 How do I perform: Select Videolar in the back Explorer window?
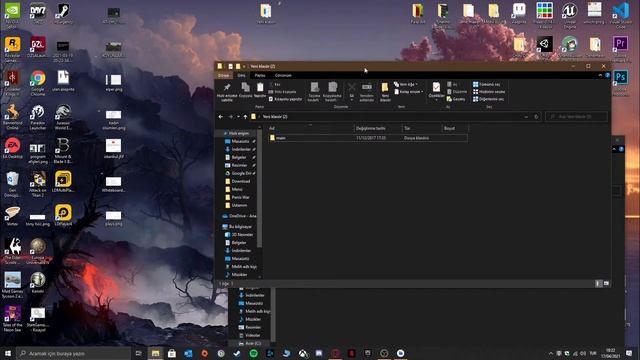click(249, 335)
